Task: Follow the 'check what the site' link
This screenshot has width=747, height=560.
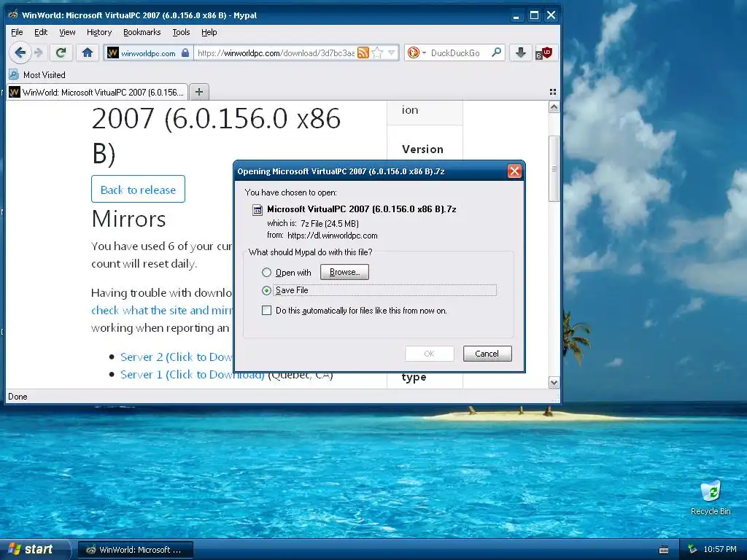Action: point(162,310)
